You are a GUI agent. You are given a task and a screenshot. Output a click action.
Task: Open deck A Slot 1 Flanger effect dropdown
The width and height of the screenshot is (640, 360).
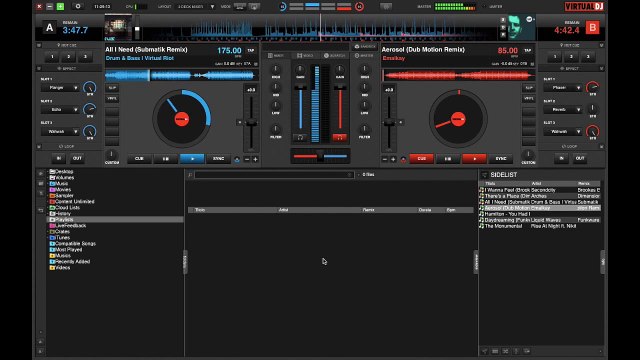pos(60,88)
